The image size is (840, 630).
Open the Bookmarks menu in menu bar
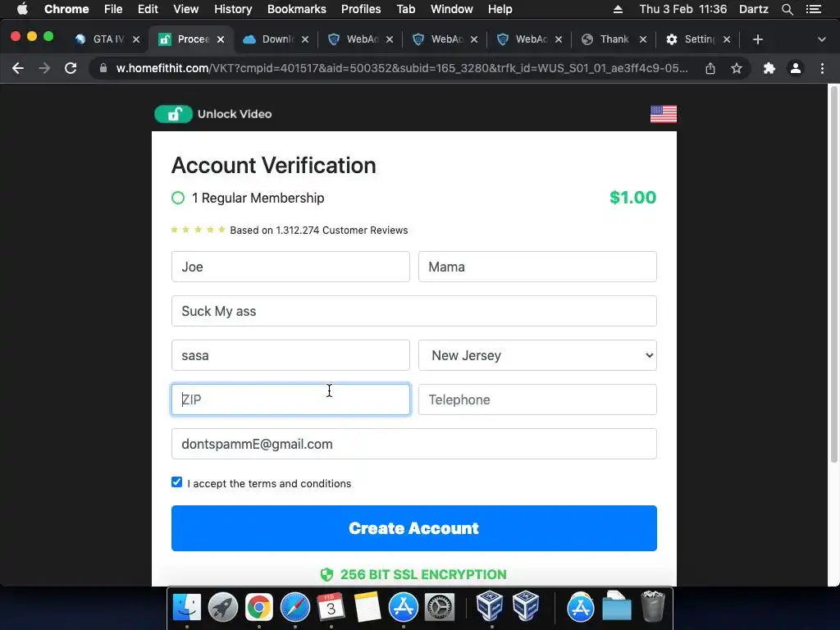(296, 9)
